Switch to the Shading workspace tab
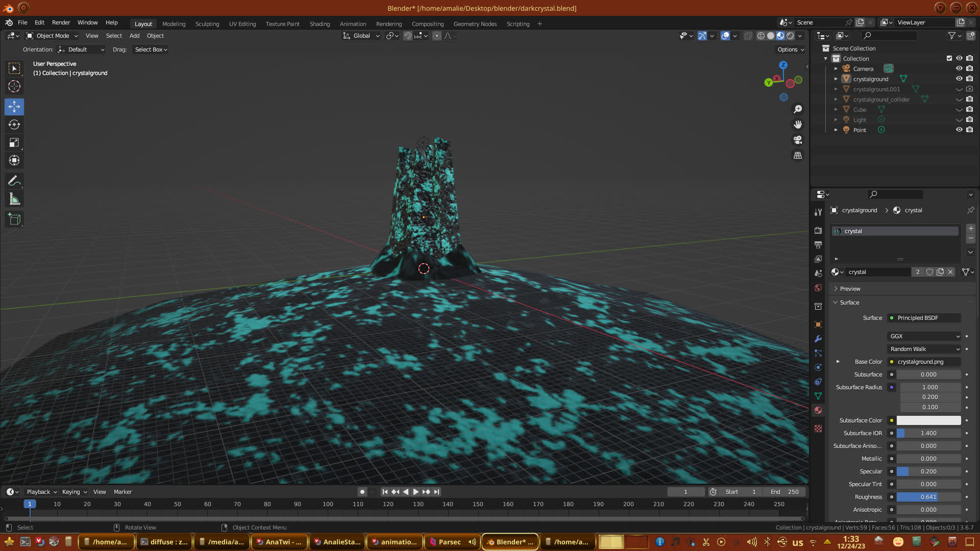 [x=320, y=24]
